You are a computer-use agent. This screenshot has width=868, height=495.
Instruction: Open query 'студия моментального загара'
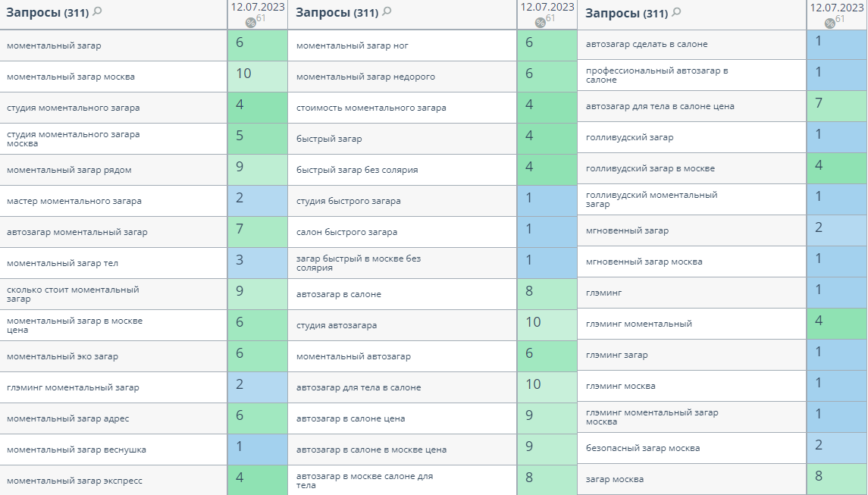73,108
